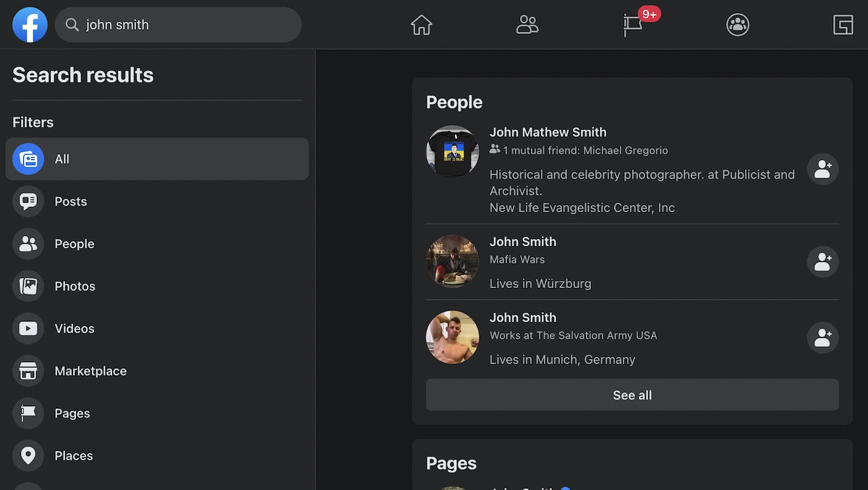This screenshot has height=490, width=868.
Task: Filter results by Videos
Action: pyautogui.click(x=75, y=329)
